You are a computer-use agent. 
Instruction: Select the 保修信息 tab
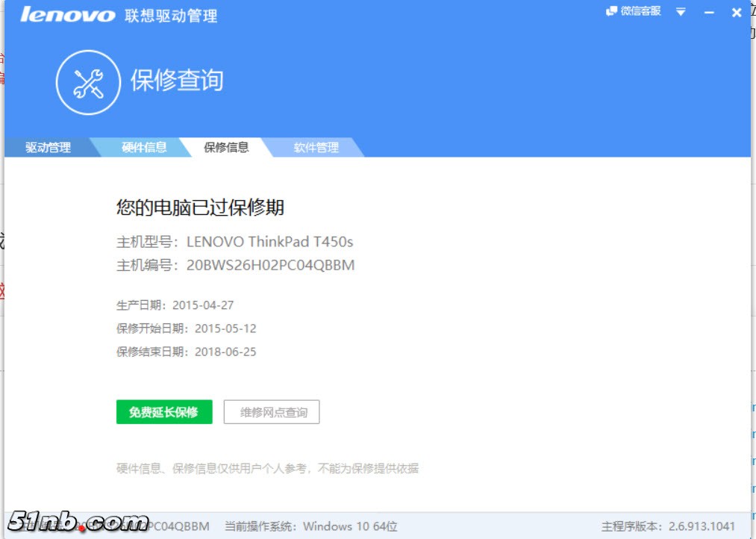coord(226,147)
